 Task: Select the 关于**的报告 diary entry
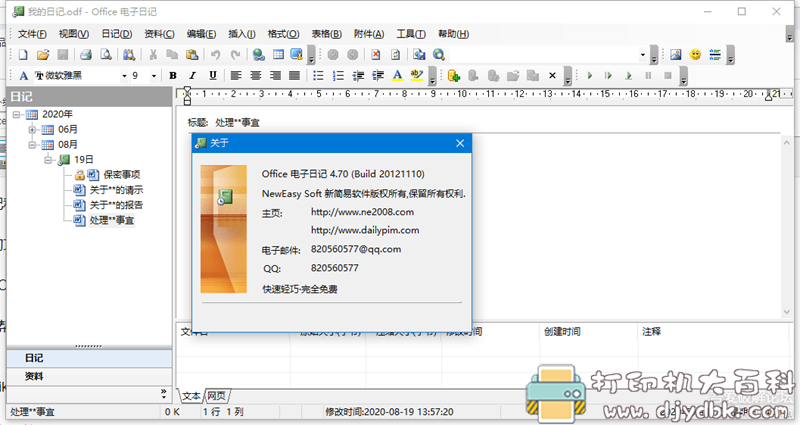coord(116,205)
